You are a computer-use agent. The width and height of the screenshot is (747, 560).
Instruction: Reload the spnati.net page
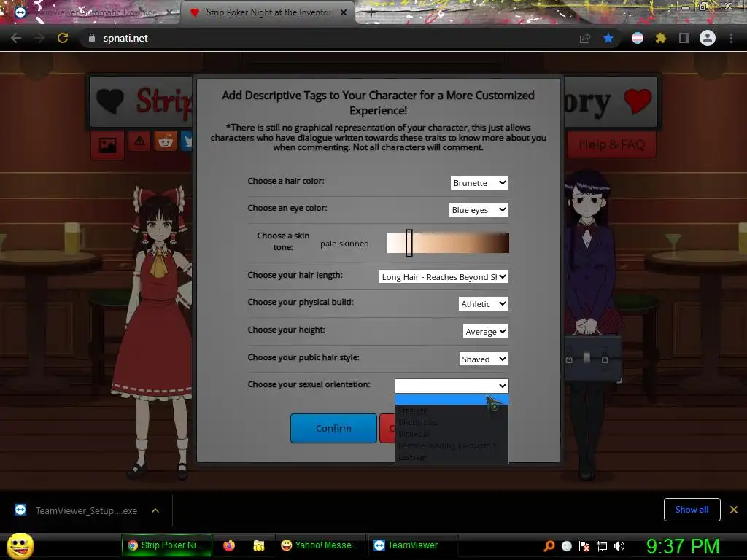[x=63, y=38]
